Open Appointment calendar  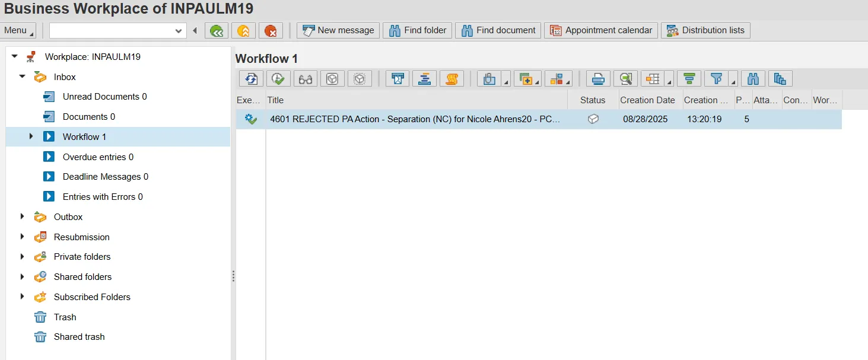pyautogui.click(x=600, y=30)
